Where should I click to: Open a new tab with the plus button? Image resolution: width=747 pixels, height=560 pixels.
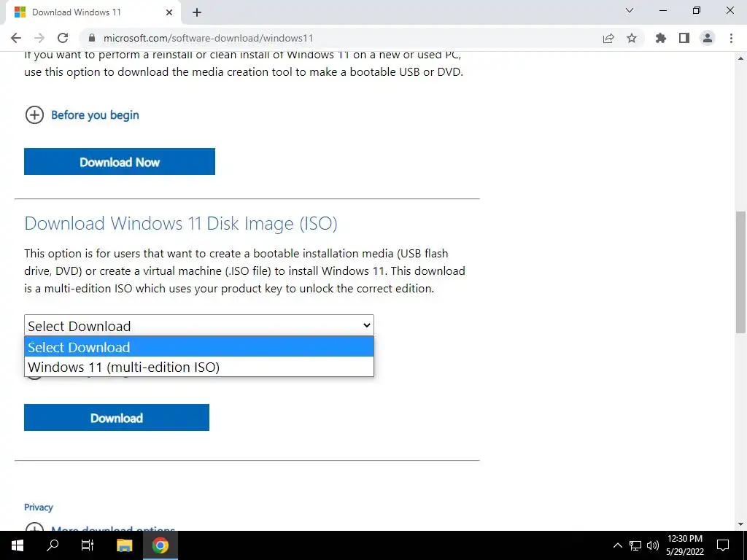point(197,12)
